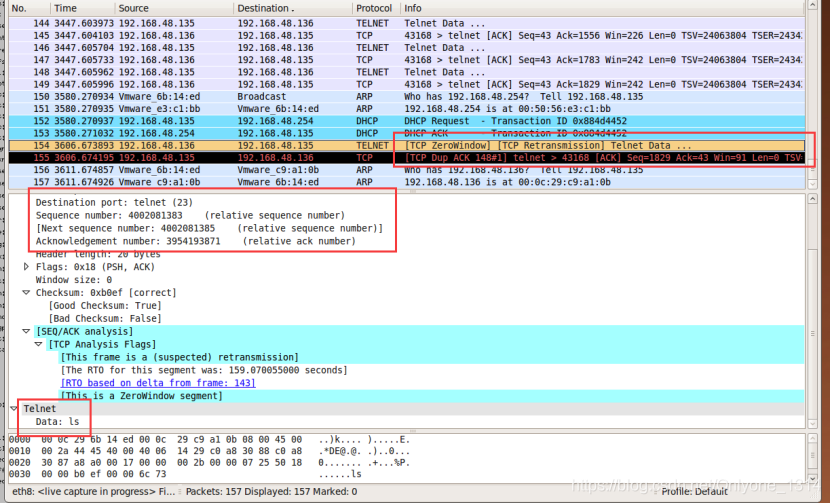Select the [Bad Checksum: False] line
This screenshot has height=504, width=831.
tap(105, 319)
